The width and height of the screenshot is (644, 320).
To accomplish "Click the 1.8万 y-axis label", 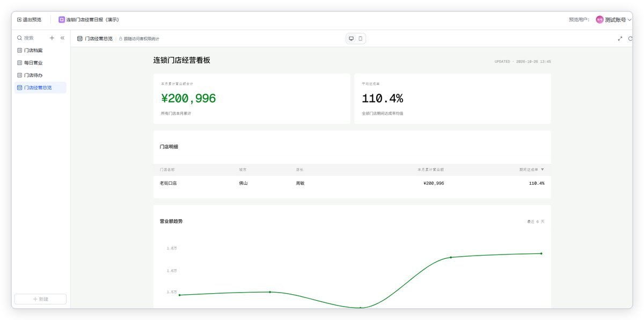I will [x=172, y=248].
